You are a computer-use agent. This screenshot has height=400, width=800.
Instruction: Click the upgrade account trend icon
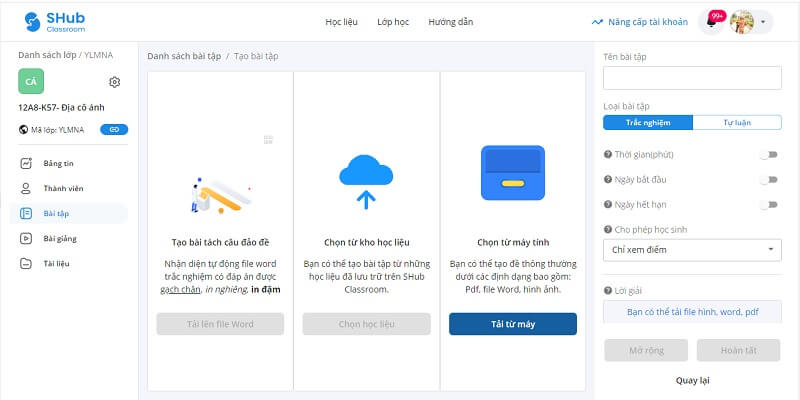point(597,22)
